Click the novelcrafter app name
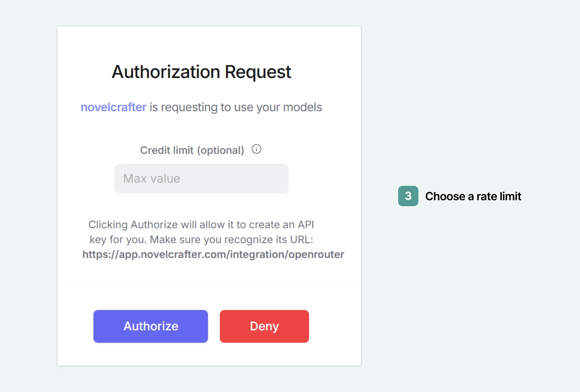This screenshot has width=580, height=392. (x=113, y=107)
